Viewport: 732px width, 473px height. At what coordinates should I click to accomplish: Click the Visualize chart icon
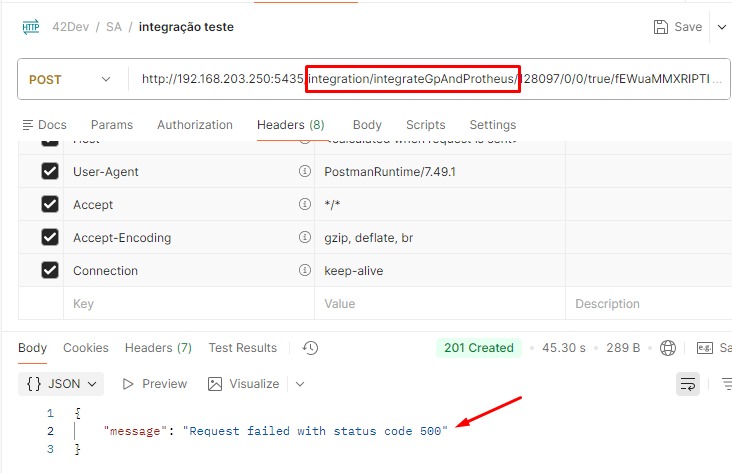pos(215,384)
